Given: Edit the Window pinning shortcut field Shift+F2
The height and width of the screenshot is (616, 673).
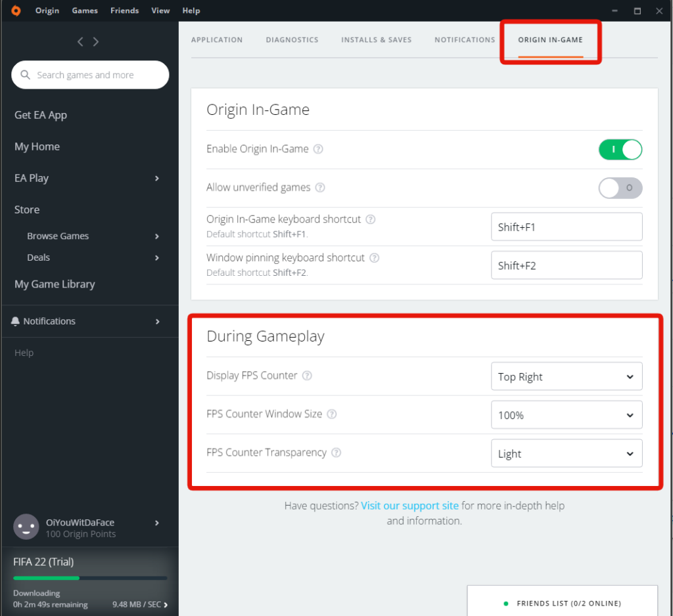Looking at the screenshot, I should [567, 265].
